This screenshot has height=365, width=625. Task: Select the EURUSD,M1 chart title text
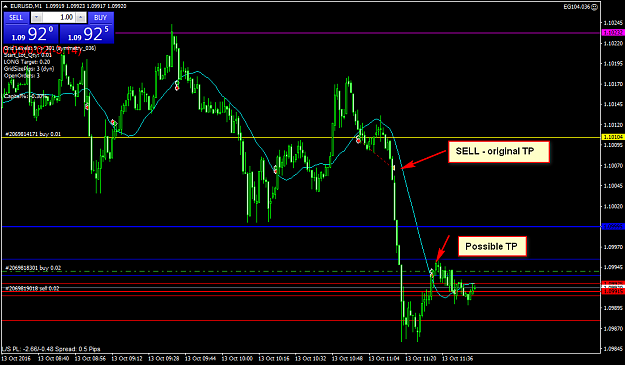(26, 6)
